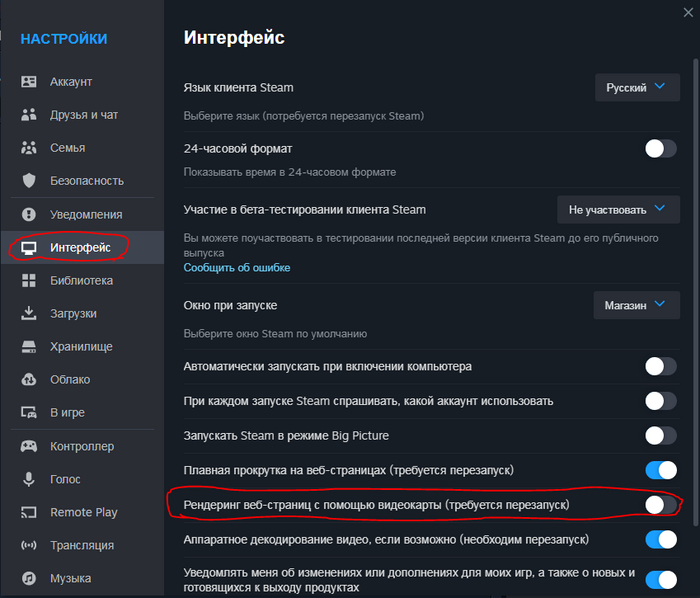This screenshot has height=598, width=700.
Task: Click the Security (Безопасность) shield icon
Action: (29, 181)
